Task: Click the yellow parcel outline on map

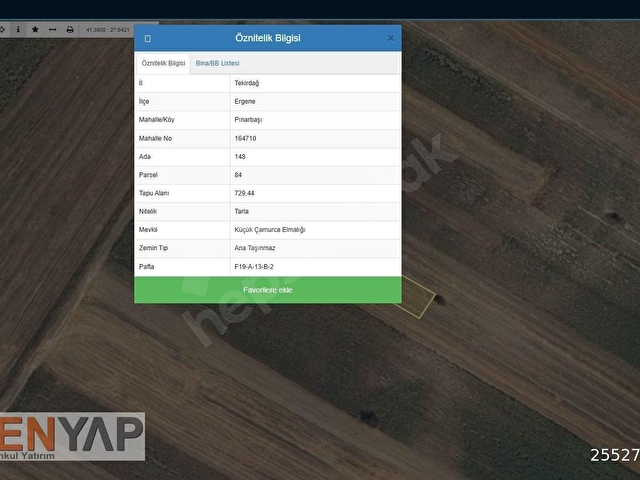Action: coord(419,297)
